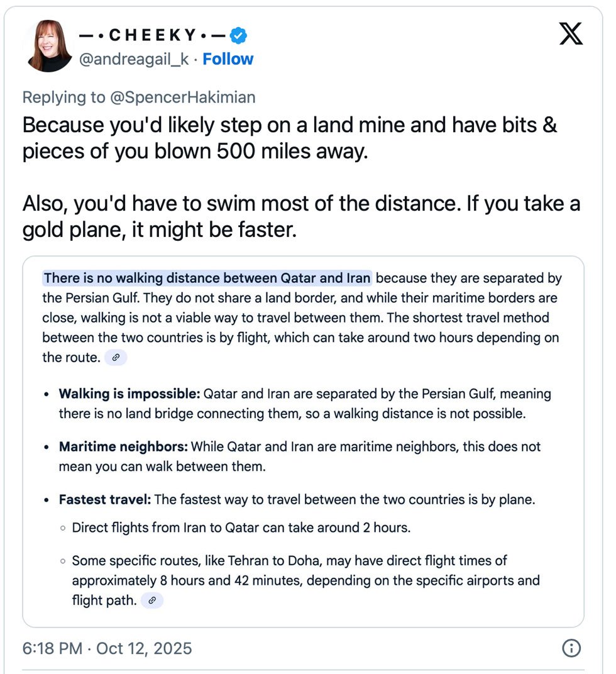Follow the @andreagail_k account
Image resolution: width=616 pixels, height=674 pixels.
(x=228, y=59)
